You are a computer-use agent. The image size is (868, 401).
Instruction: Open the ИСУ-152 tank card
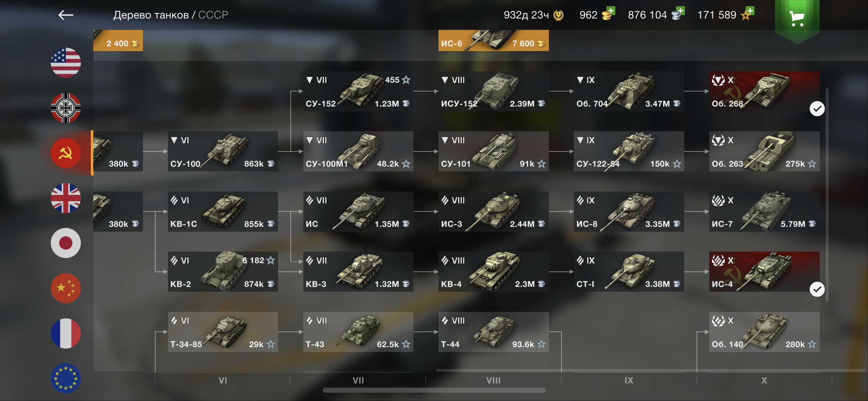click(x=493, y=91)
